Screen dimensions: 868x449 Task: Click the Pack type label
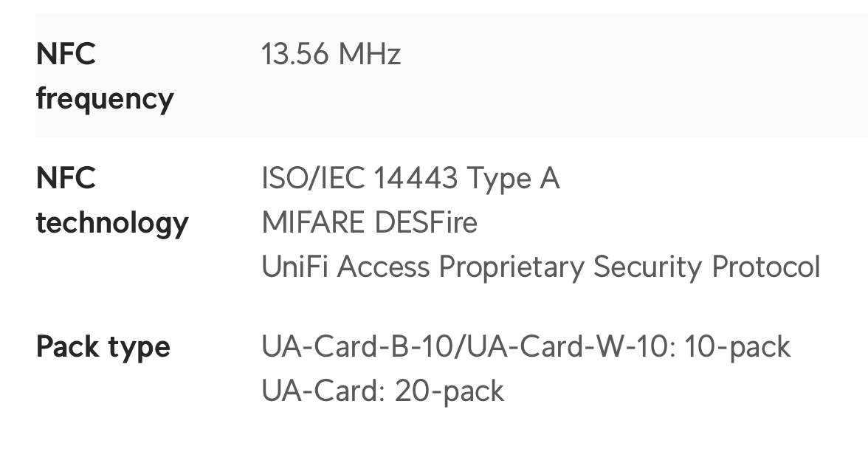point(103,348)
